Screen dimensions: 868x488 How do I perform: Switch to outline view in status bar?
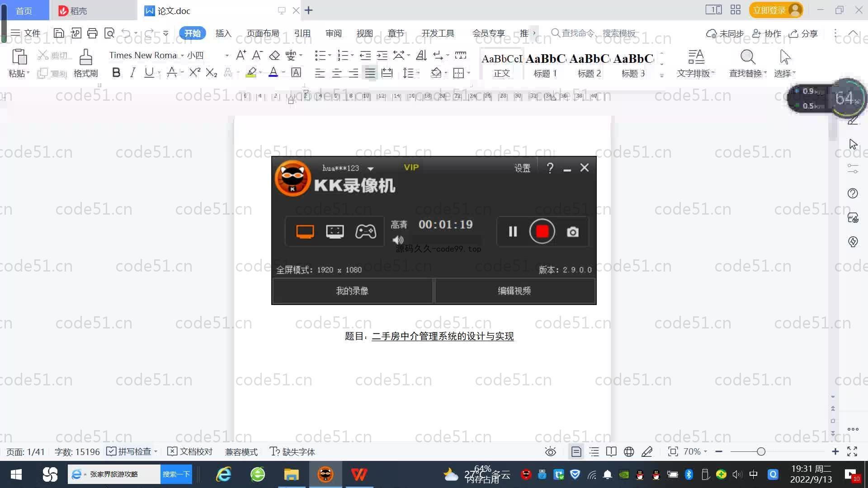pyautogui.click(x=594, y=451)
